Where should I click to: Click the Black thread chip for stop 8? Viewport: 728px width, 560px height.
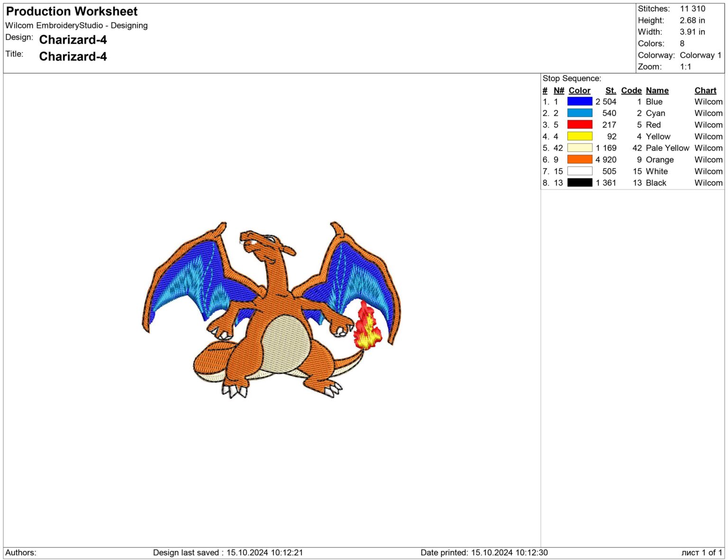tap(579, 183)
